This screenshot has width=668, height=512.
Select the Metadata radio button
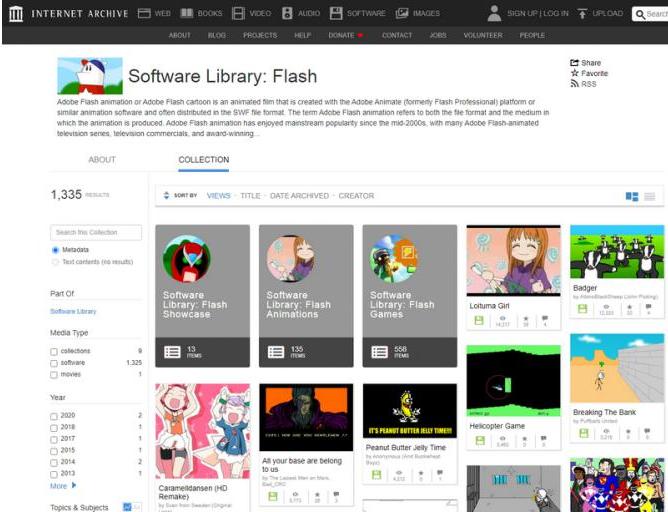[x=56, y=250]
